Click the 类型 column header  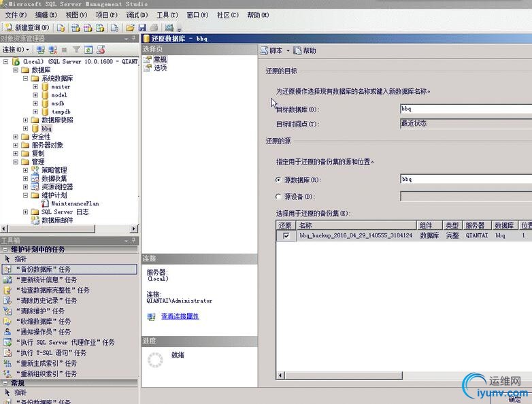pos(452,225)
